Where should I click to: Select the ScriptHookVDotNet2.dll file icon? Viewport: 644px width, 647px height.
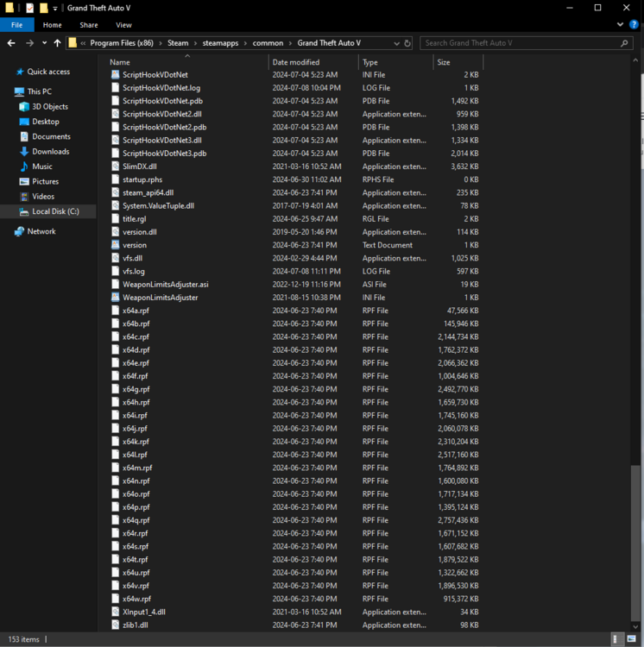coord(115,114)
